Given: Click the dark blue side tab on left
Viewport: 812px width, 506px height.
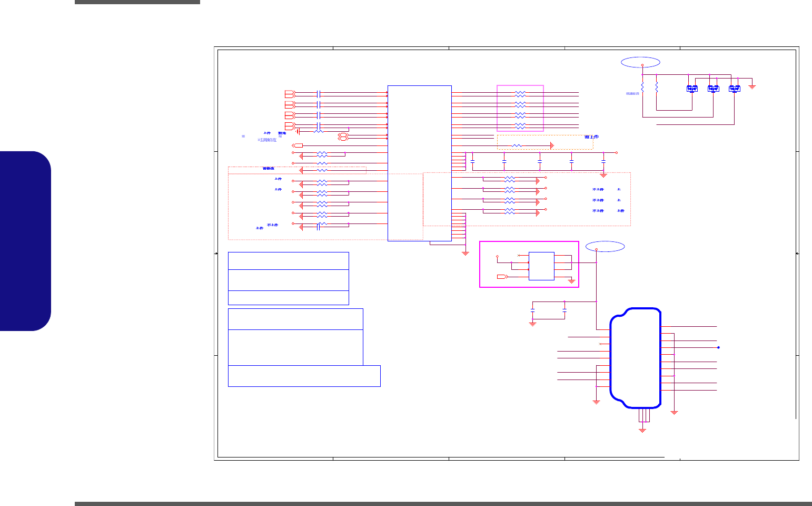Looking at the screenshot, I should click(25, 241).
